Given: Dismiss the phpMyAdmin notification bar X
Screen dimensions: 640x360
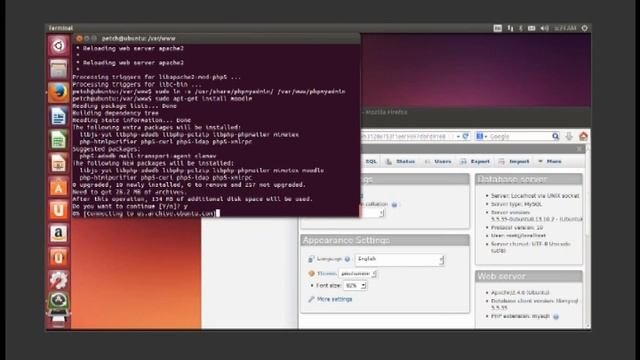Looking at the screenshot, I should point(580,149).
